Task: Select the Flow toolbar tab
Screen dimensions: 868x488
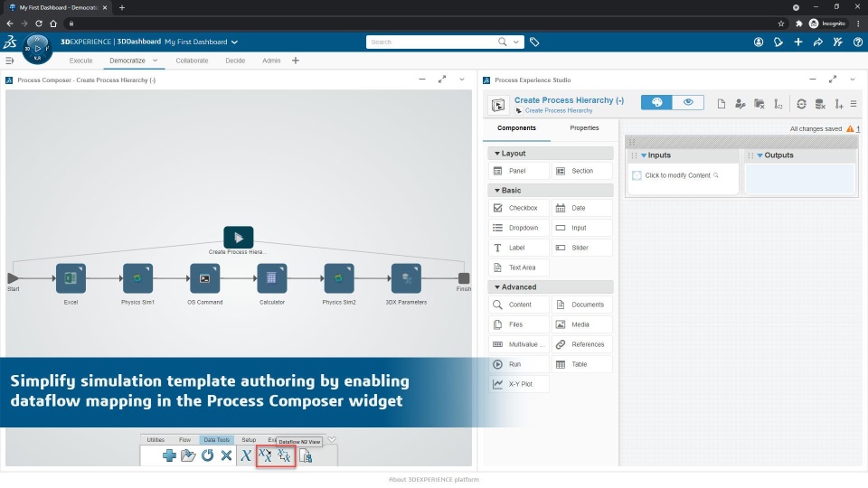Action: pyautogui.click(x=184, y=440)
